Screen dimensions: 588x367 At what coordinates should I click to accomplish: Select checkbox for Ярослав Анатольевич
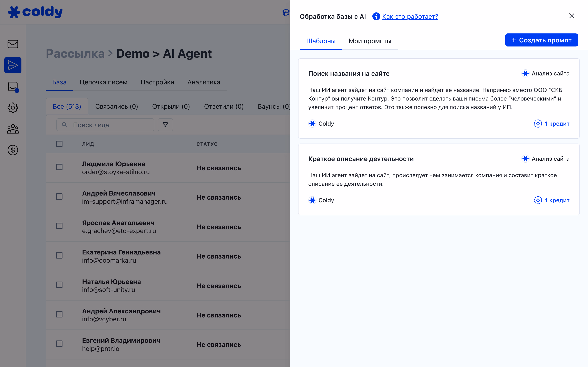click(59, 226)
